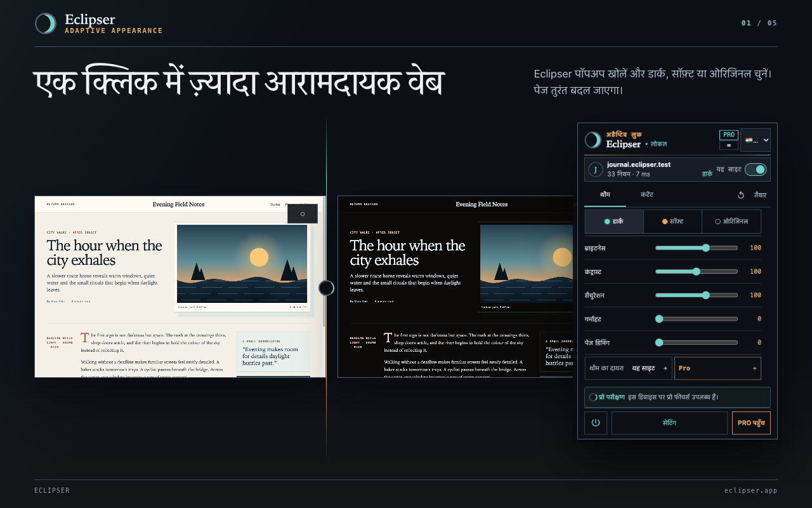
Task: Click the पेज डिमिंग slider handle
Action: click(659, 342)
